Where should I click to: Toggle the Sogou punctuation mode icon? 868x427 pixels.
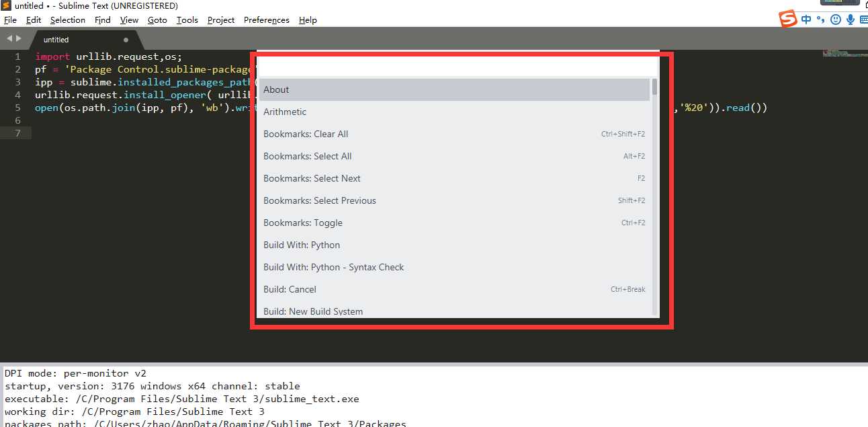pyautogui.click(x=820, y=20)
